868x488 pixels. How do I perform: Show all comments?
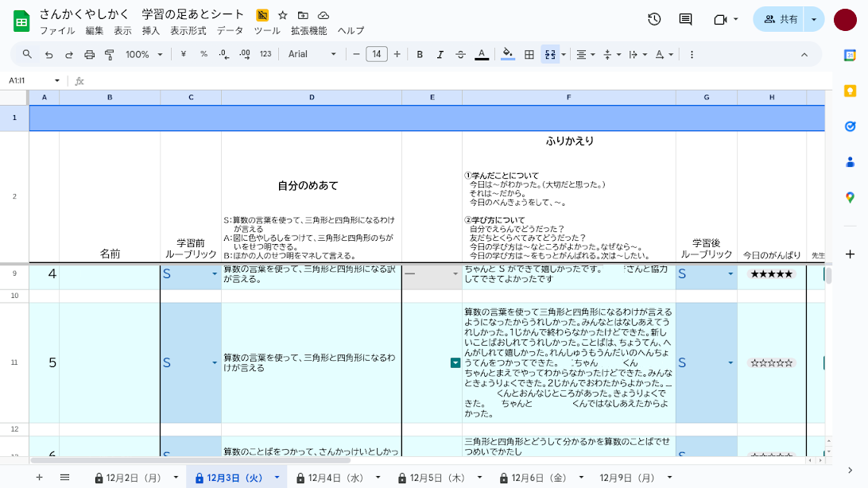coord(684,19)
